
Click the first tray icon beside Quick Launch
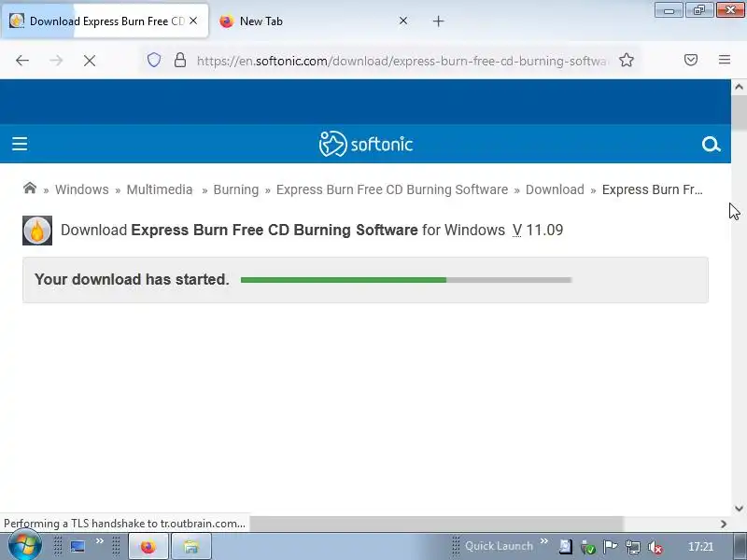(566, 547)
